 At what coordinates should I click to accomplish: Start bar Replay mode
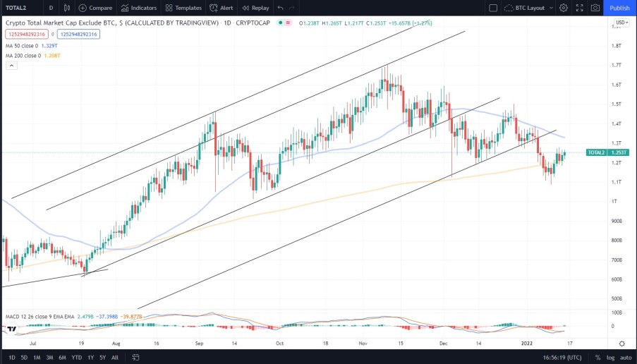[x=255, y=8]
